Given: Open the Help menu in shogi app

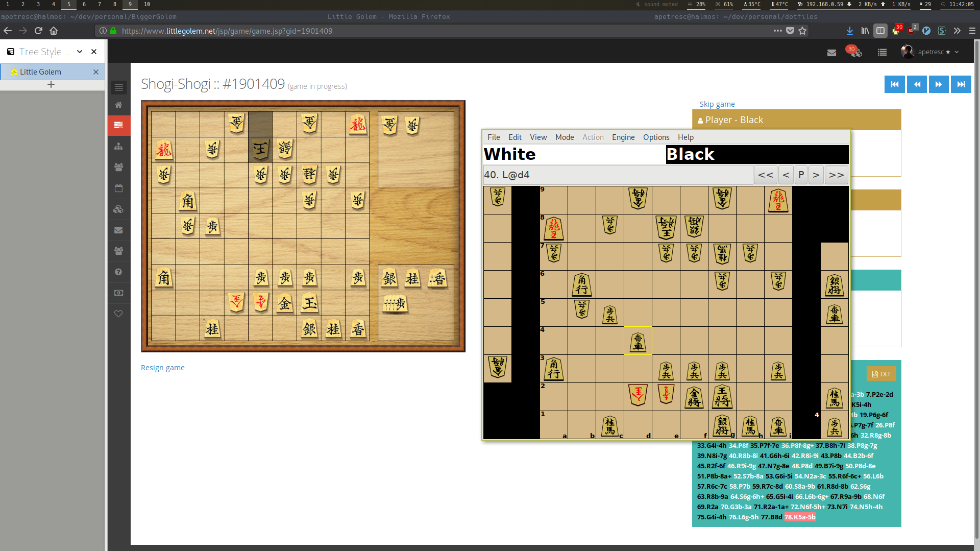Looking at the screenshot, I should (x=685, y=137).
